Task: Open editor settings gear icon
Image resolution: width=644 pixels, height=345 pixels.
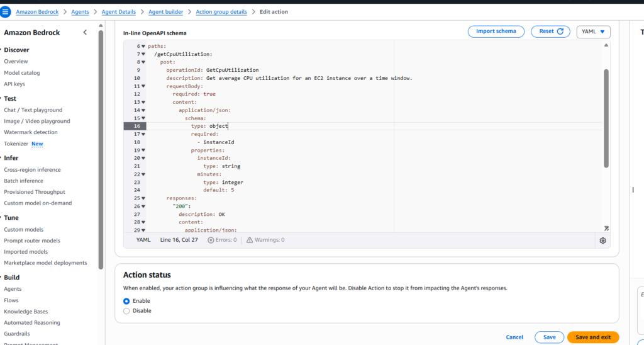Action: [x=602, y=240]
